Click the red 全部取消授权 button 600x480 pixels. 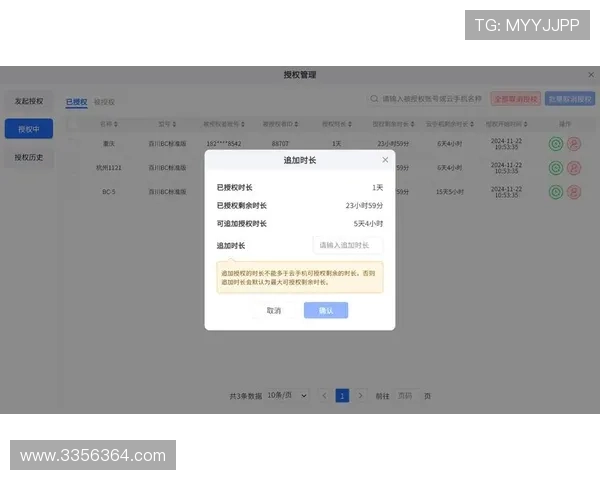pos(515,99)
